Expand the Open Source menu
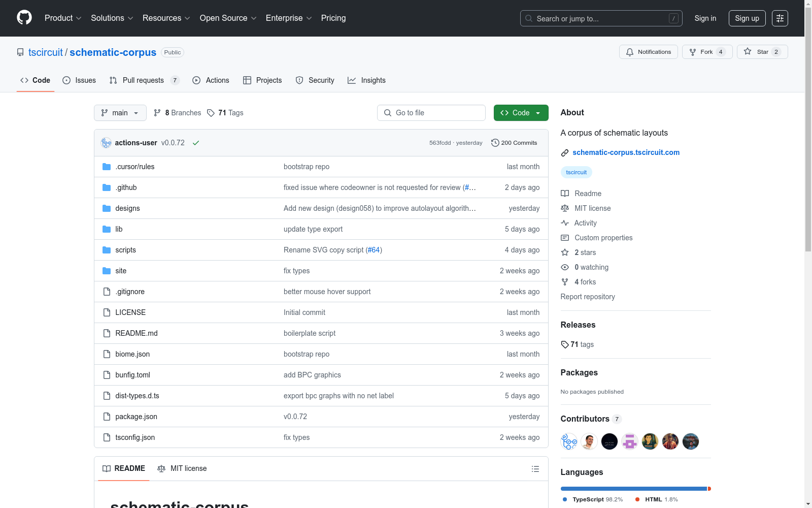 pyautogui.click(x=228, y=18)
